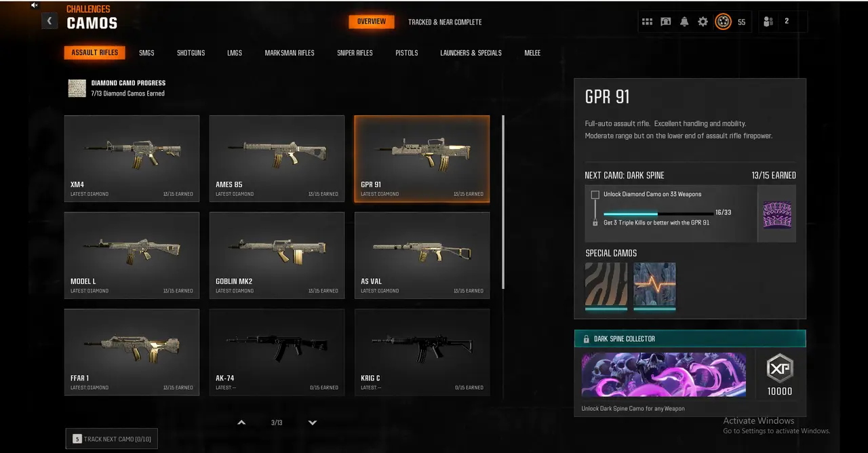This screenshot has height=453, width=868.
Task: Go to the previous page with up chevron
Action: pyautogui.click(x=241, y=422)
